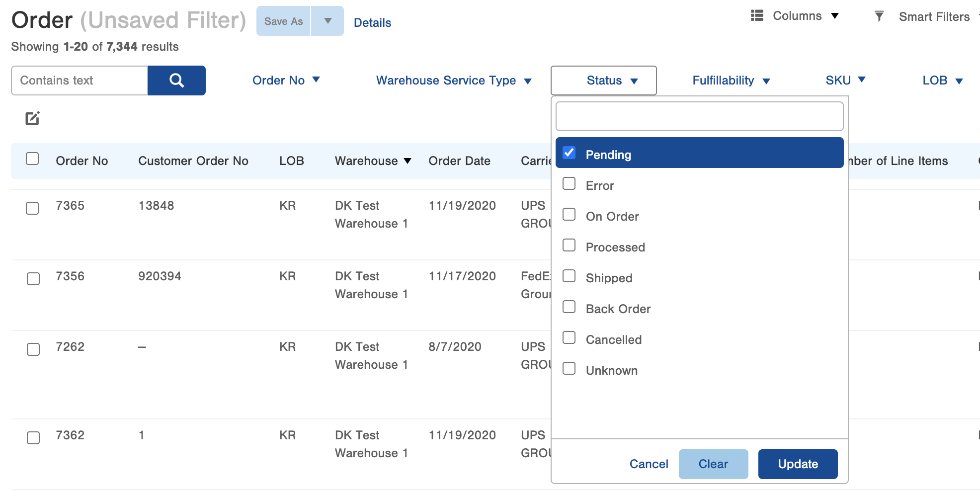This screenshot has height=491, width=980.
Task: Expand the Warehouse Service Type filter
Action: click(453, 80)
